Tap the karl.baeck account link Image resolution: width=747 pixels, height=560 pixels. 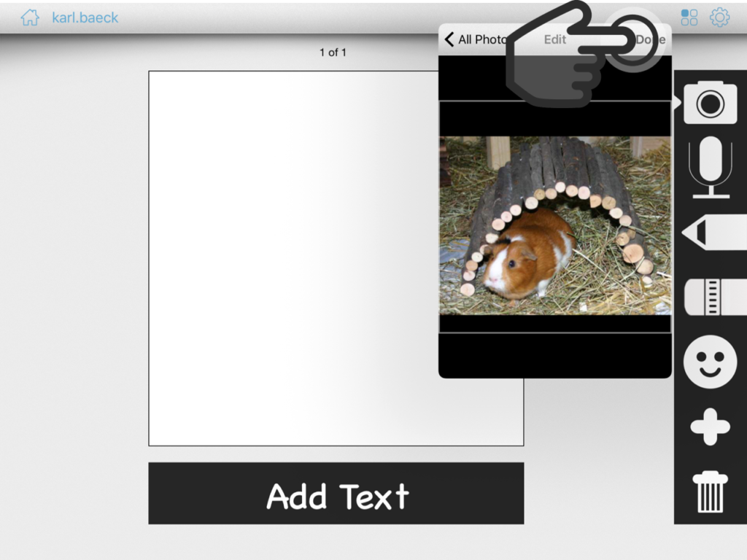tap(85, 17)
